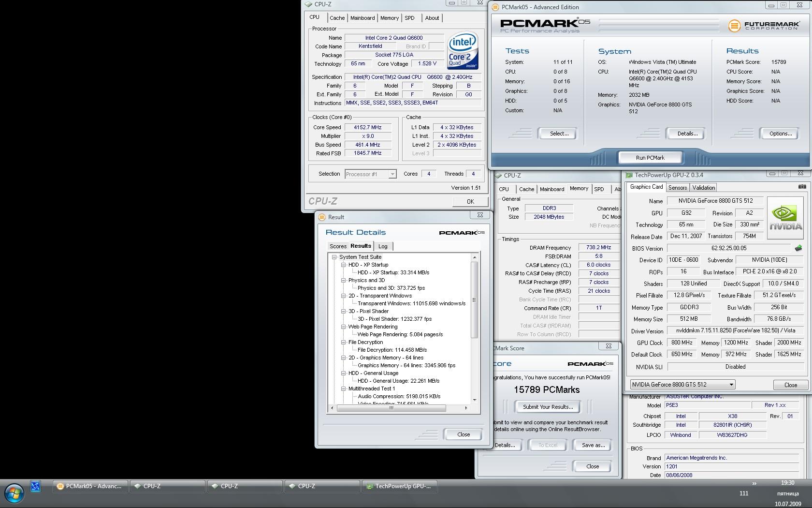
Task: Click the Core Speed value 4152.7 MHz
Action: point(367,128)
